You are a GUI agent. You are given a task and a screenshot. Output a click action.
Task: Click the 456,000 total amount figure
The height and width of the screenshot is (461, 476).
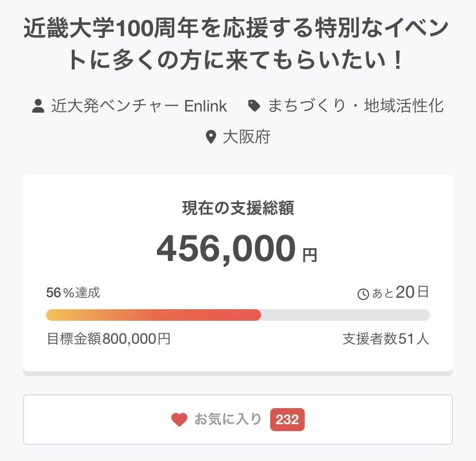pos(226,249)
